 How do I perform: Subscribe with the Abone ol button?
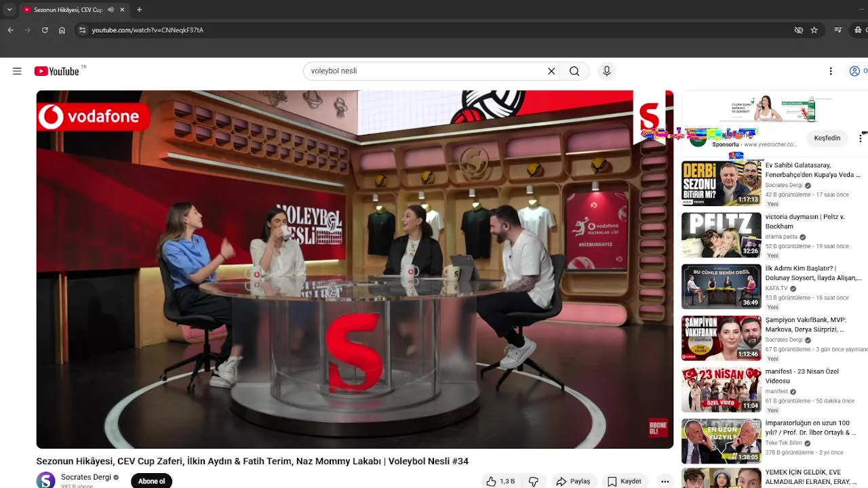click(x=151, y=481)
